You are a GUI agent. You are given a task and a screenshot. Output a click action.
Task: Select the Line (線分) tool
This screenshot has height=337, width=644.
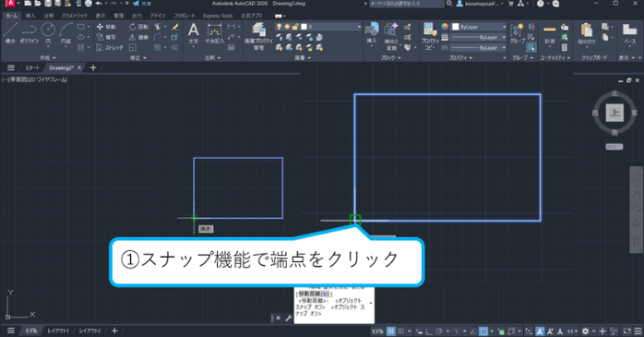pos(10,33)
